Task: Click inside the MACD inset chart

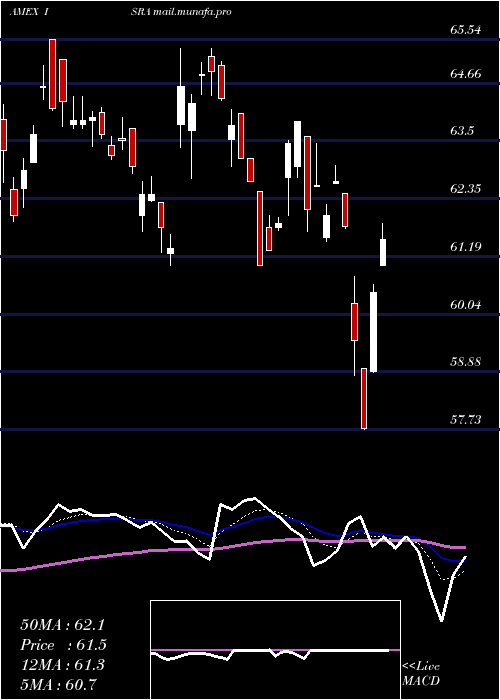Action: point(275,650)
